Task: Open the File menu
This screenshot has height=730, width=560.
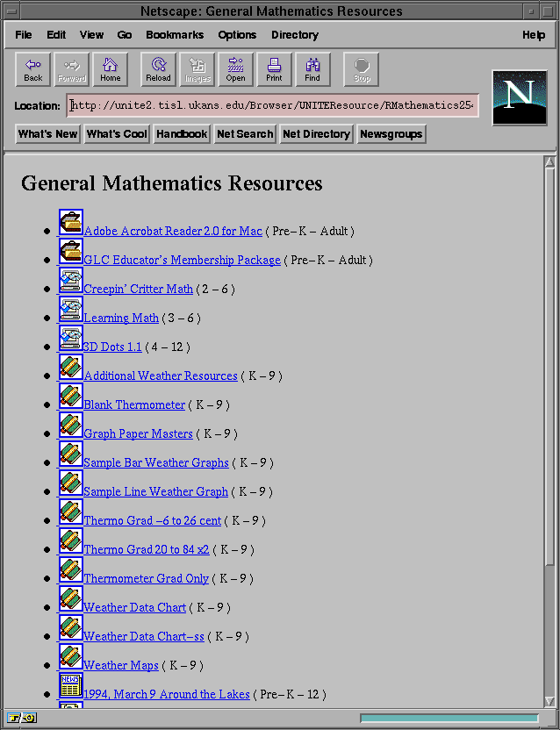Action: (24, 35)
